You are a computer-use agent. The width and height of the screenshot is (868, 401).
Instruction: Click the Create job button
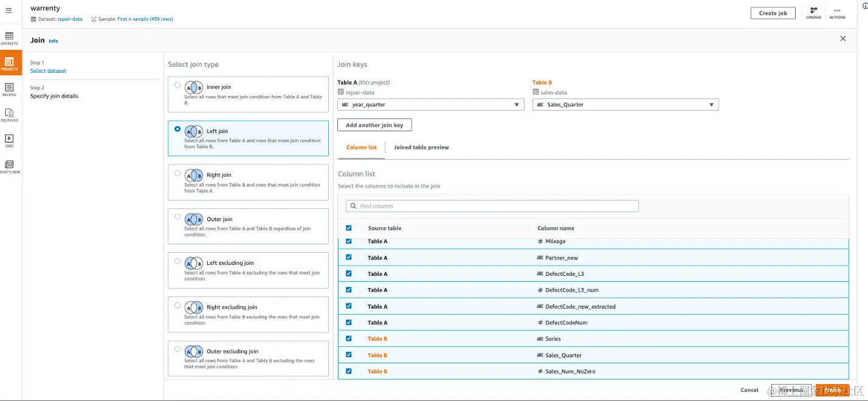[x=773, y=13]
